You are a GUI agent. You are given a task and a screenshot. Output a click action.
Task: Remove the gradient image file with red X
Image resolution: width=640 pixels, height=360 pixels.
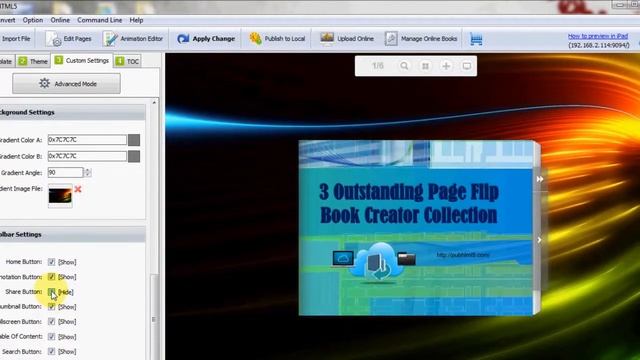pyautogui.click(x=78, y=189)
